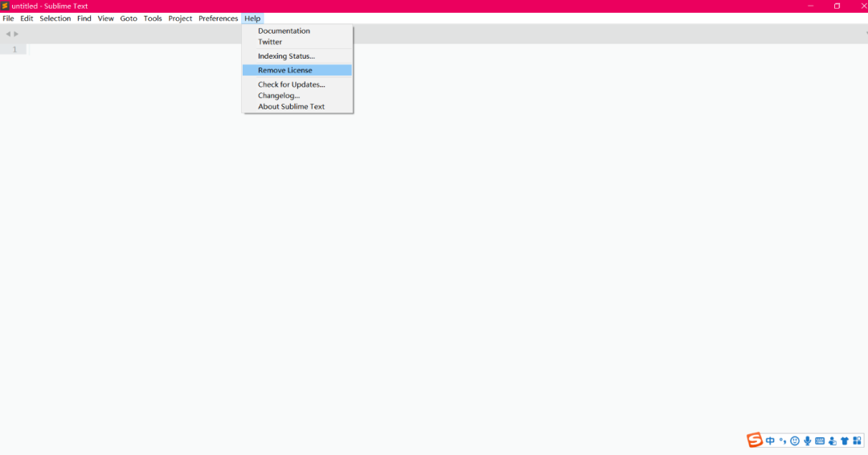Click line number 1 in the gutter
868x455 pixels.
click(15, 49)
